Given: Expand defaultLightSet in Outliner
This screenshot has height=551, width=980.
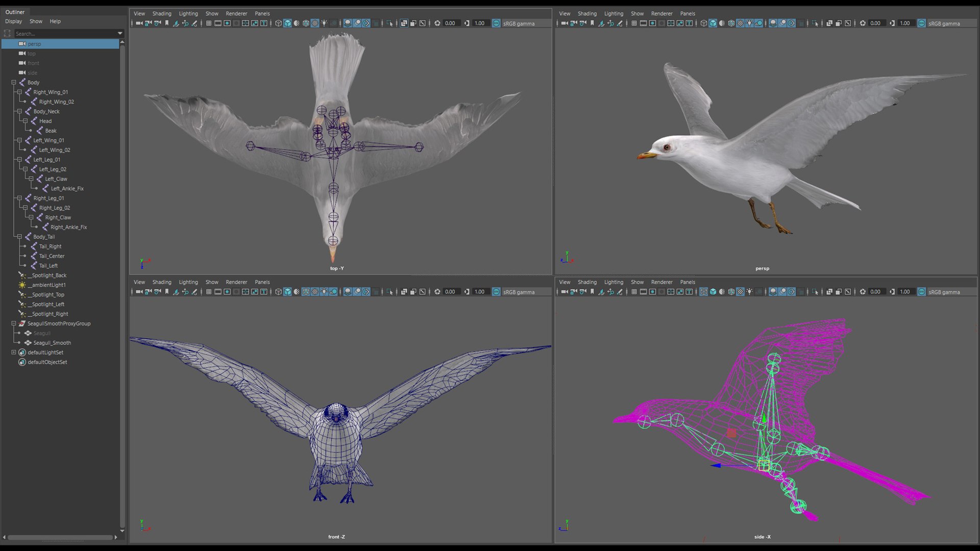Looking at the screenshot, I should click(x=14, y=352).
